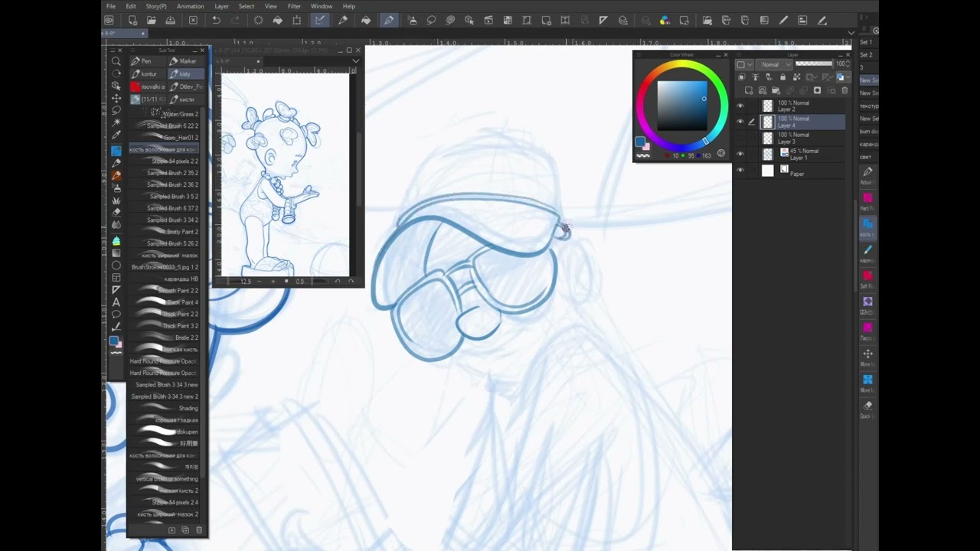This screenshot has width=980, height=551.
Task: Click the New Raster Layer icon
Action: coord(749,90)
